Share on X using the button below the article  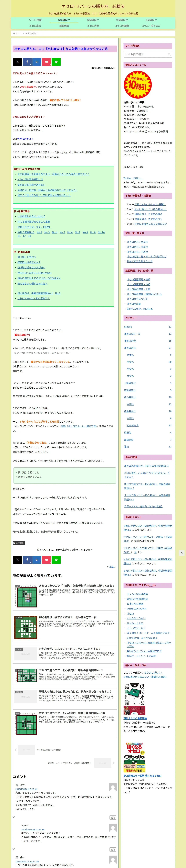tap(18, 560)
